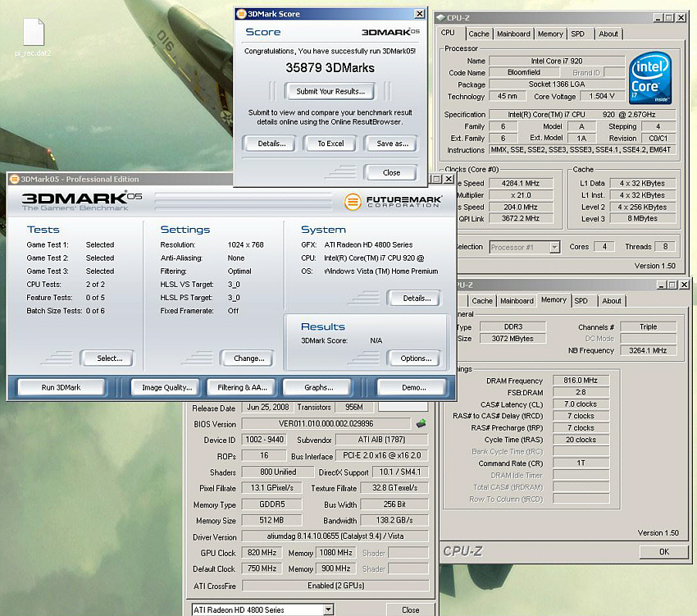Image resolution: width=697 pixels, height=616 pixels.
Task: Click the Intel Core i7 920 name field
Action: click(557, 61)
